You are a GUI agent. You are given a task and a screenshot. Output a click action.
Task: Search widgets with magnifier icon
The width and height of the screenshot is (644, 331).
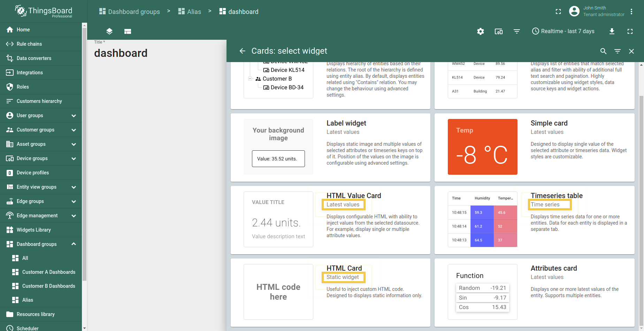tap(604, 51)
